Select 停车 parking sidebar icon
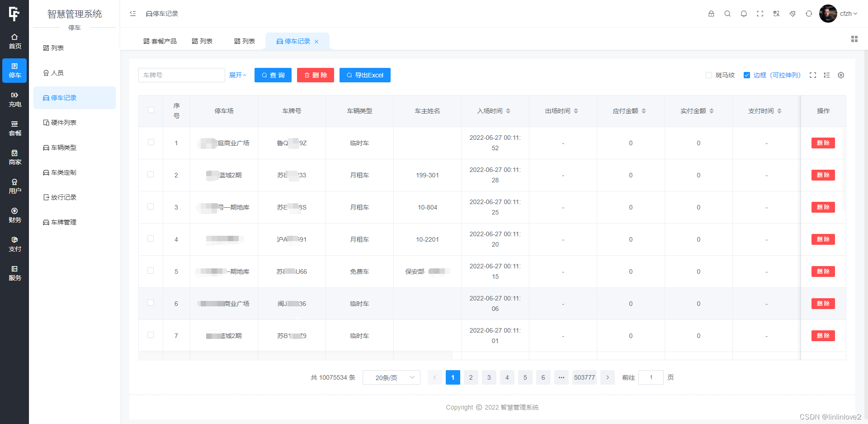 tap(14, 71)
